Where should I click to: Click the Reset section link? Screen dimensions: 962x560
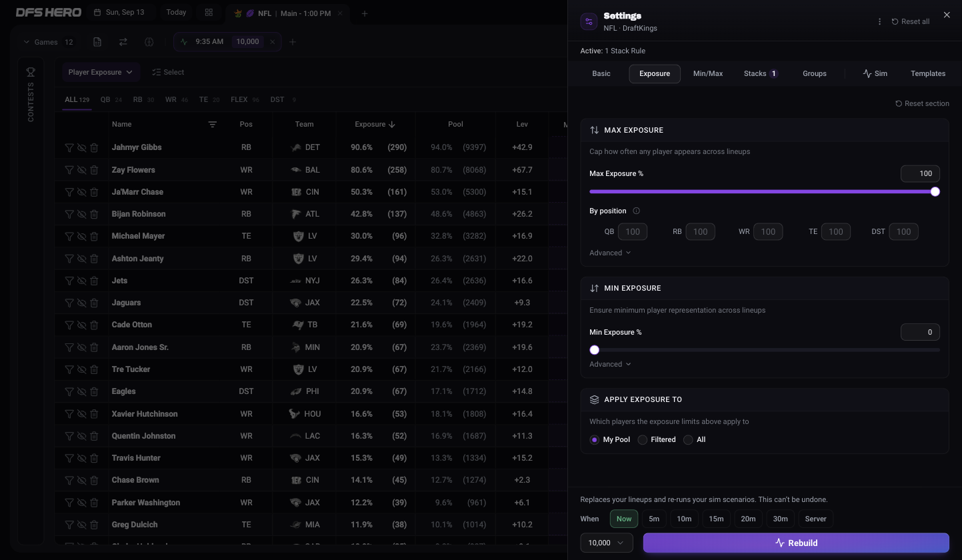pyautogui.click(x=922, y=103)
